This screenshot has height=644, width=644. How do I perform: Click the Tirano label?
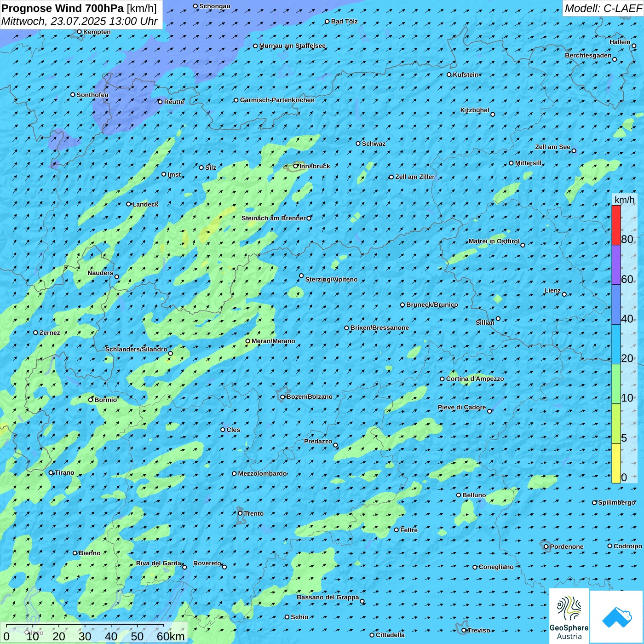click(x=64, y=472)
